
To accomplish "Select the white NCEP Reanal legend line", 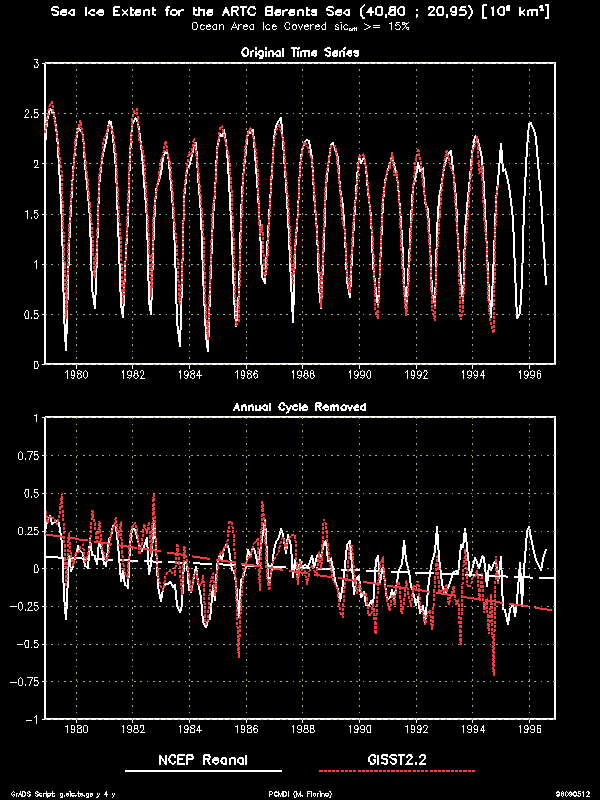I will tap(202, 772).
